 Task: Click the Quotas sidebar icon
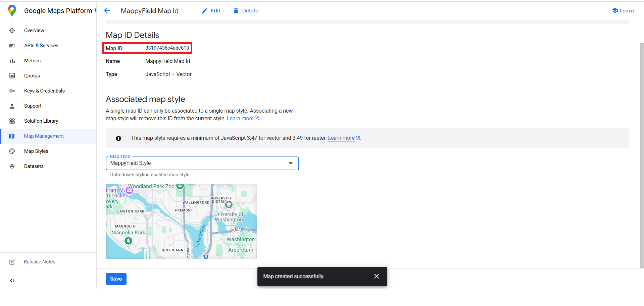(x=12, y=76)
